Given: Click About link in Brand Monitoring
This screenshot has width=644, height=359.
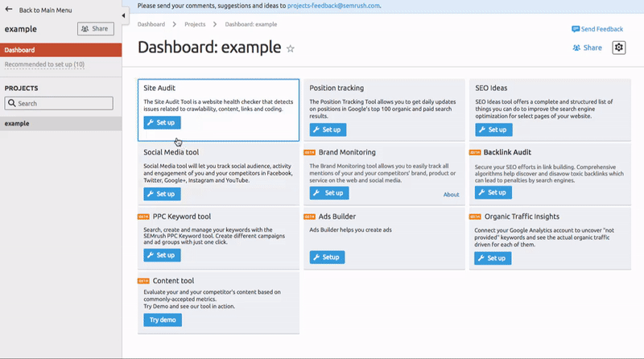Looking at the screenshot, I should [451, 194].
